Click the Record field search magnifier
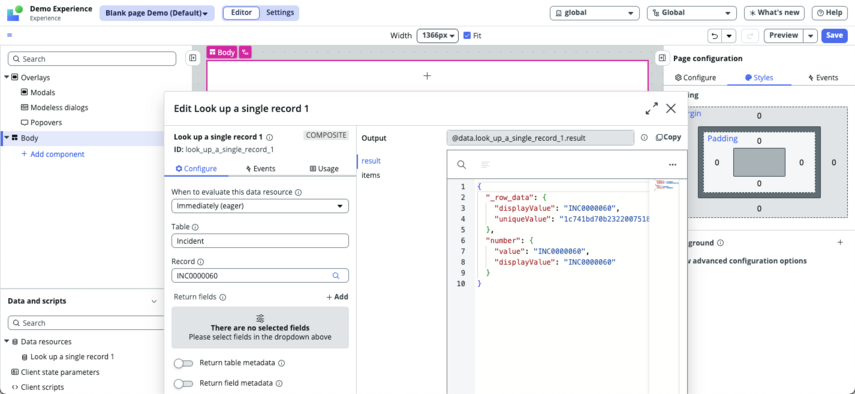This screenshot has width=855, height=394. (336, 276)
